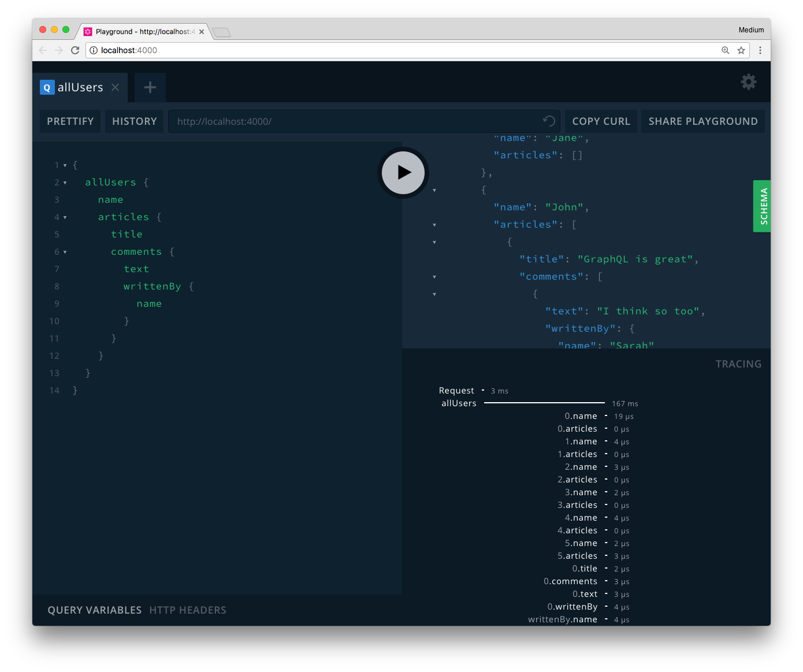Screen dimensions: 803x672
Task: Bookmark the page using the star icon
Action: 741,50
